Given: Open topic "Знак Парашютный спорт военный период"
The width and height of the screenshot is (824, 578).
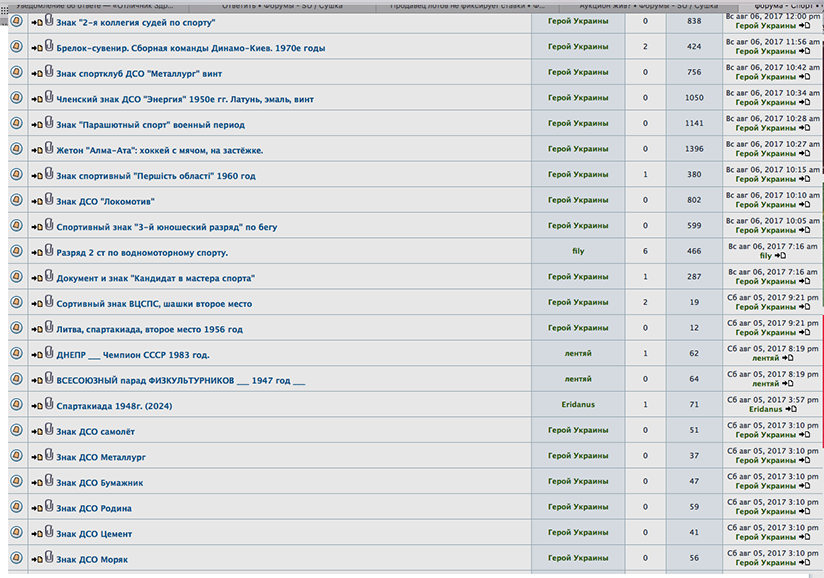Looking at the screenshot, I should (150, 125).
